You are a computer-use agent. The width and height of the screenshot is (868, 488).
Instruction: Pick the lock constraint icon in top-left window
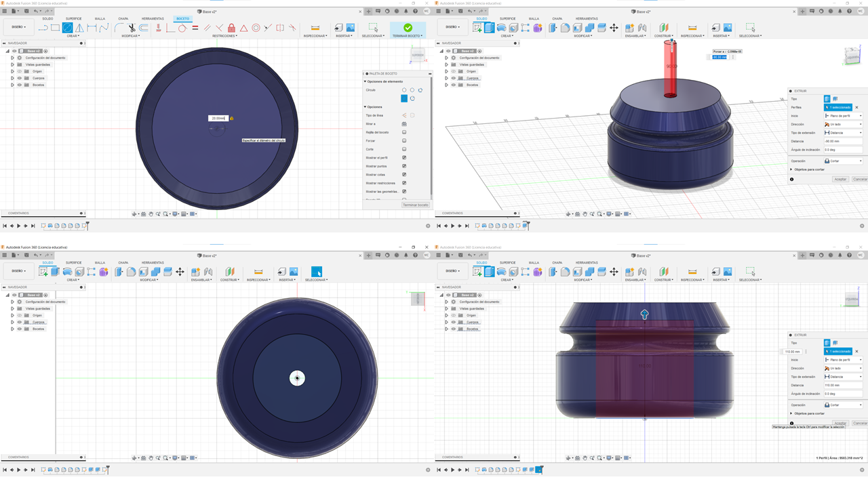231,28
